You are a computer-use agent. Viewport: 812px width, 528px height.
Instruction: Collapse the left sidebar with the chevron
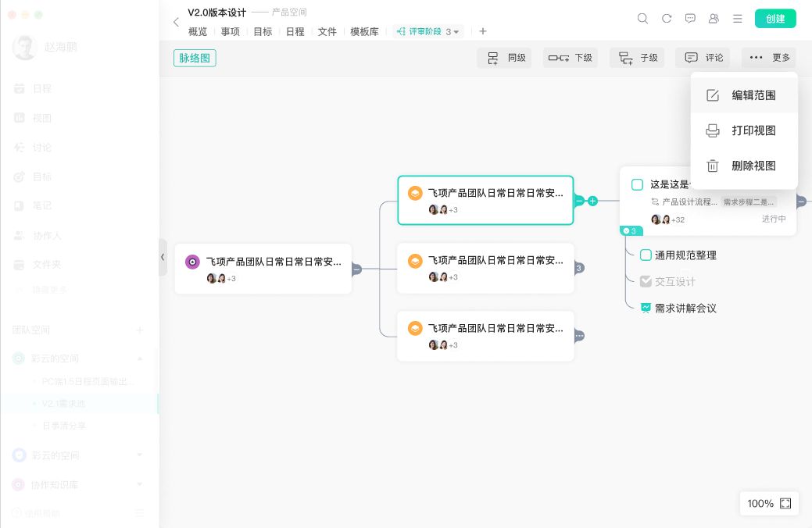pyautogui.click(x=163, y=257)
